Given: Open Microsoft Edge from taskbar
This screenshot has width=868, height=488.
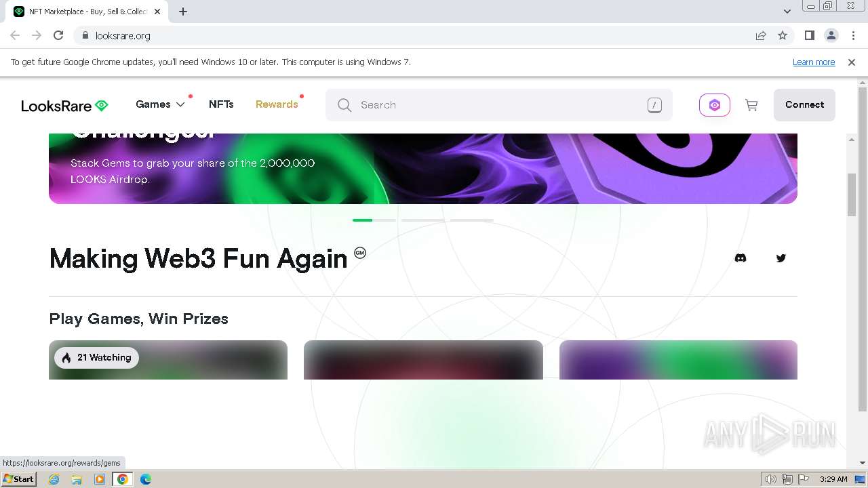Looking at the screenshot, I should pos(145,479).
